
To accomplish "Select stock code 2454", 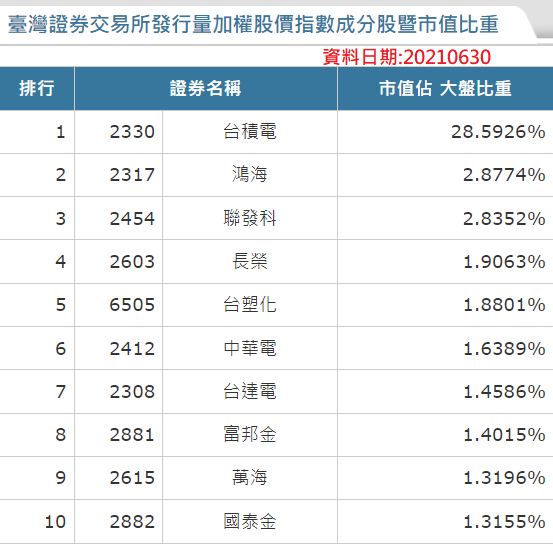I will (x=132, y=219).
